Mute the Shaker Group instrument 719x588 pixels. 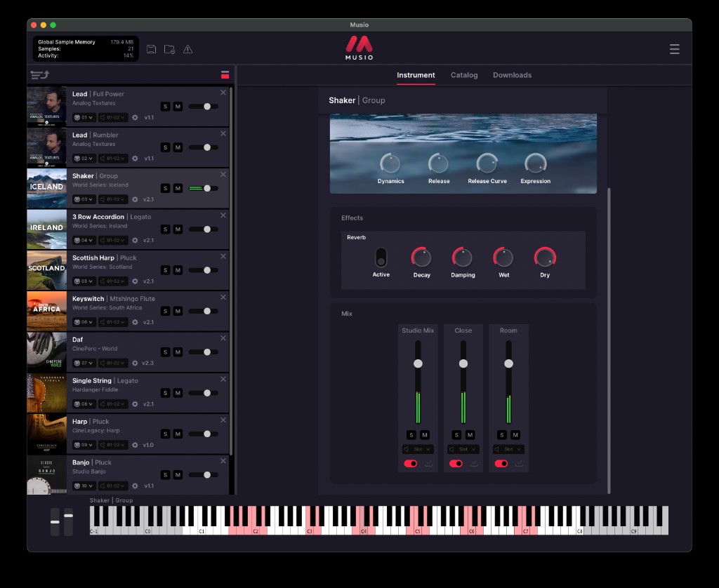tap(178, 188)
